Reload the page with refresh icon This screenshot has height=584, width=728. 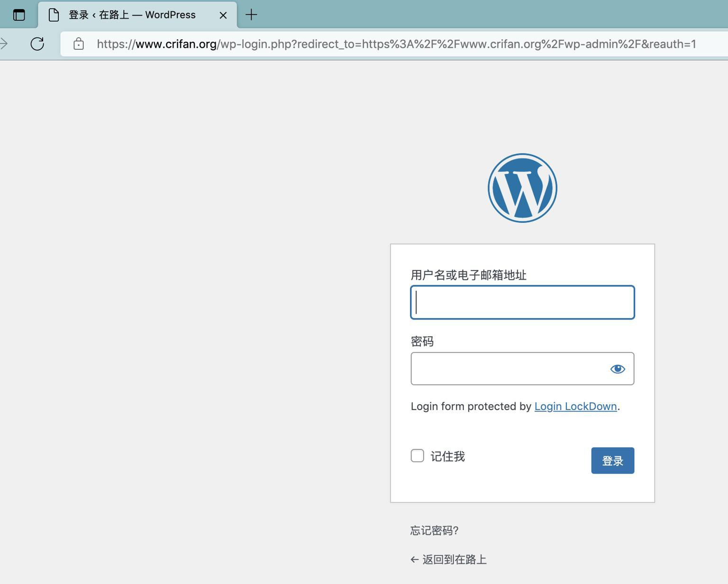tap(37, 44)
